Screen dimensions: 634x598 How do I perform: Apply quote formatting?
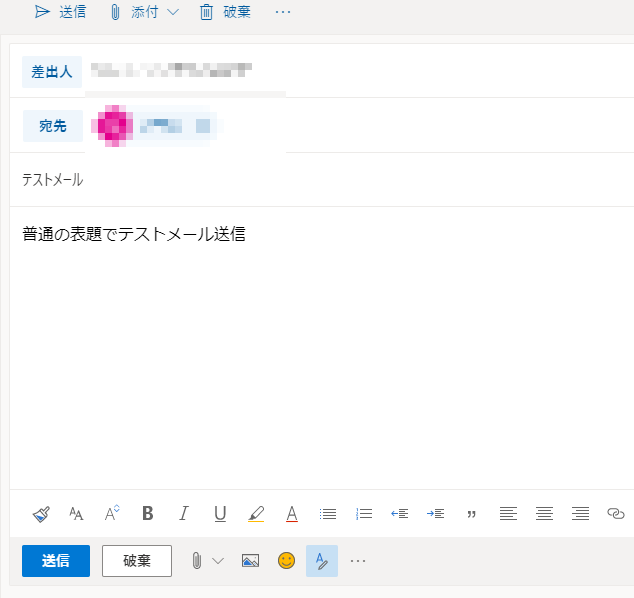point(471,514)
